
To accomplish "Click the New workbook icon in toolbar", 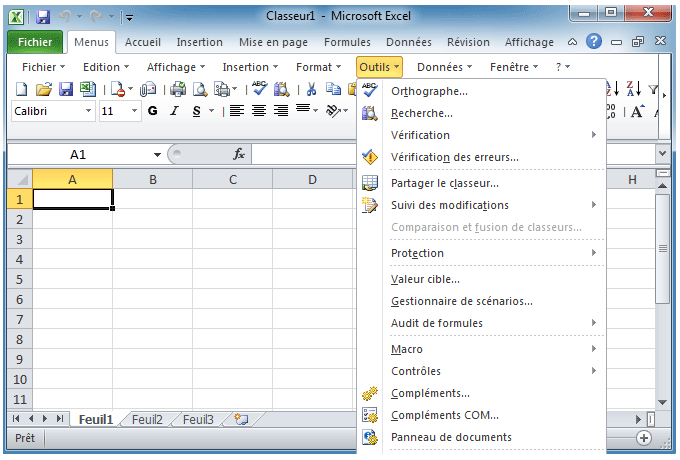I will pos(21,89).
